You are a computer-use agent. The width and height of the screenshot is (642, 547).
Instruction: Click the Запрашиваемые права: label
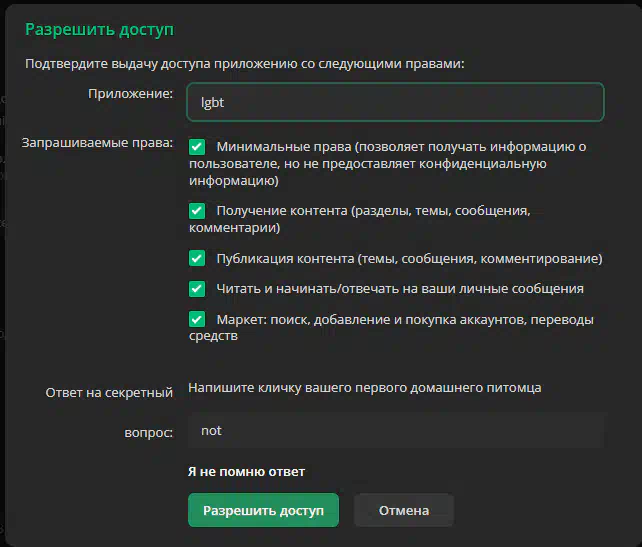98,143
